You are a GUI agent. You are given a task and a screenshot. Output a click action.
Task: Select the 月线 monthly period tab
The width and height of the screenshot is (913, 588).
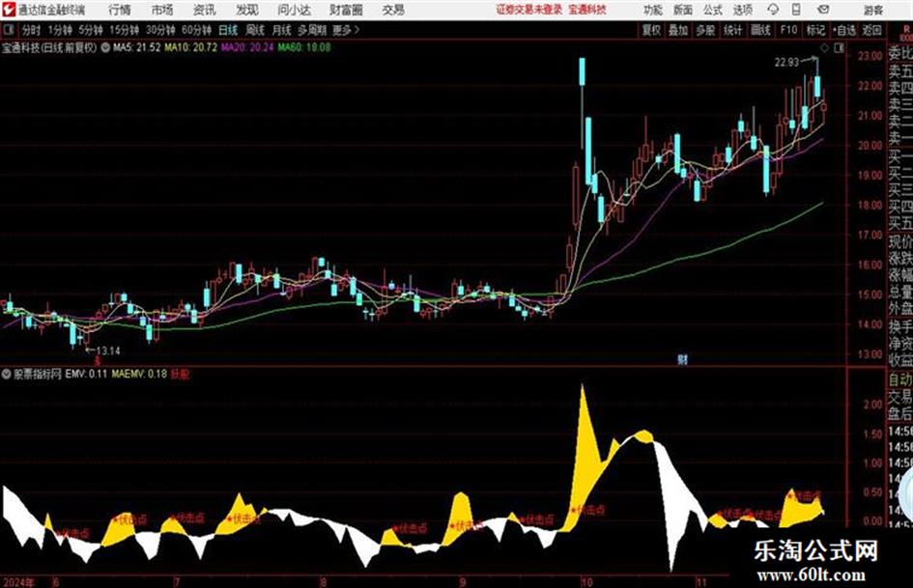coord(282,30)
